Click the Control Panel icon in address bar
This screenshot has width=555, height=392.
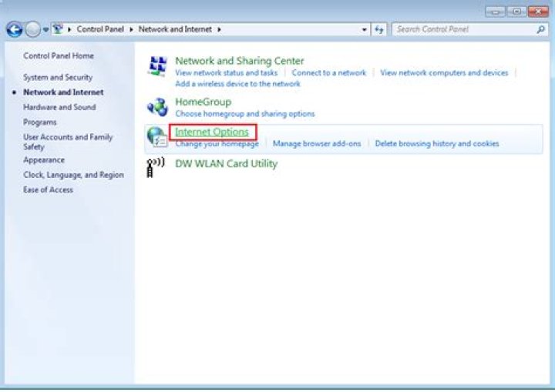pyautogui.click(x=58, y=29)
